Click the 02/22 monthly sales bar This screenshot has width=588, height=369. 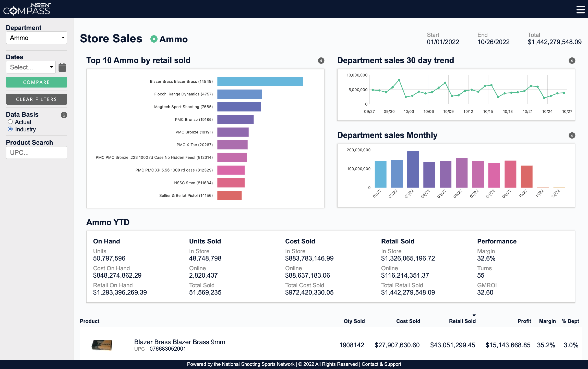397,174
